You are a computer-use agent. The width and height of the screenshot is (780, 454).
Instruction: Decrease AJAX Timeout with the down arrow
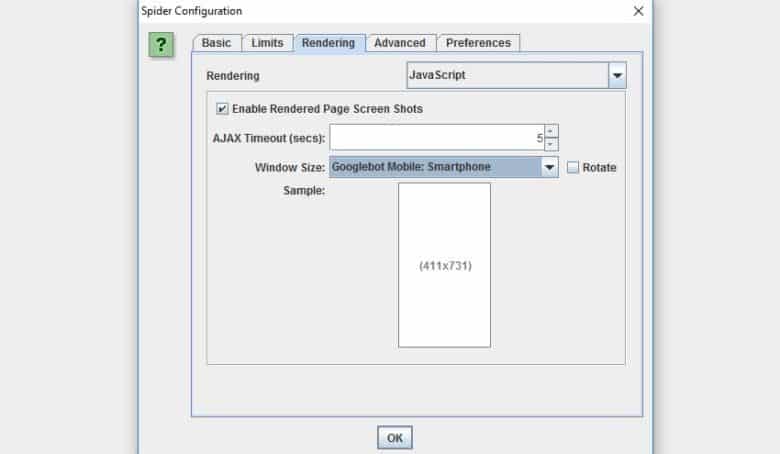(x=552, y=143)
